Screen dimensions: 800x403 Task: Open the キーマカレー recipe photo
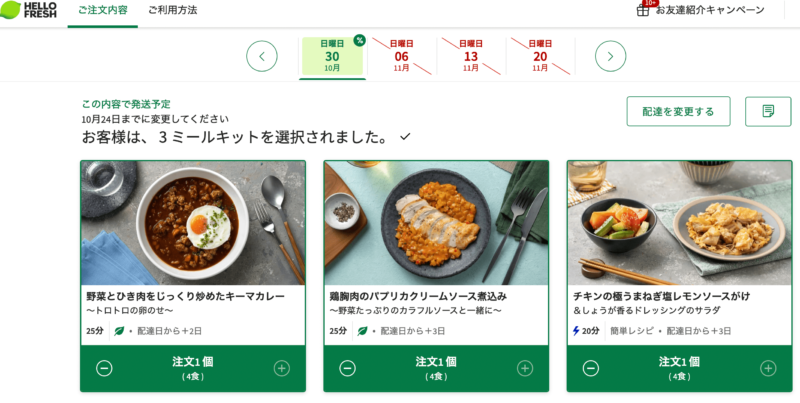pyautogui.click(x=193, y=223)
